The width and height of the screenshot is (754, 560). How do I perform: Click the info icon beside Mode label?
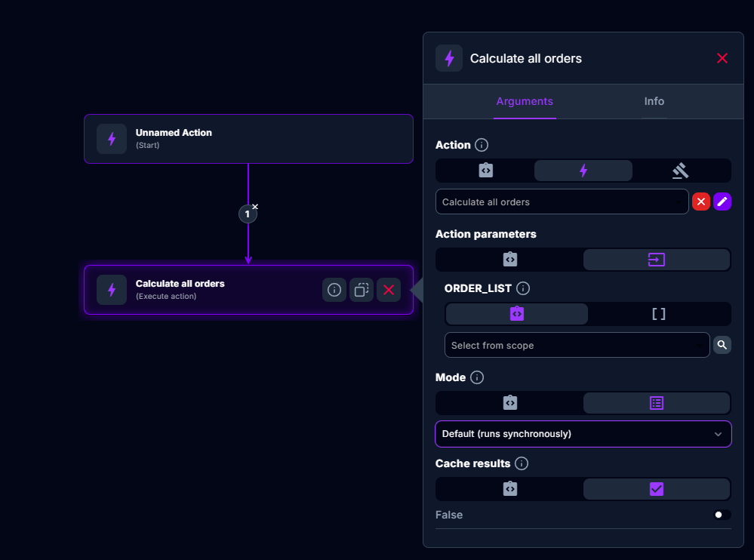click(x=477, y=377)
